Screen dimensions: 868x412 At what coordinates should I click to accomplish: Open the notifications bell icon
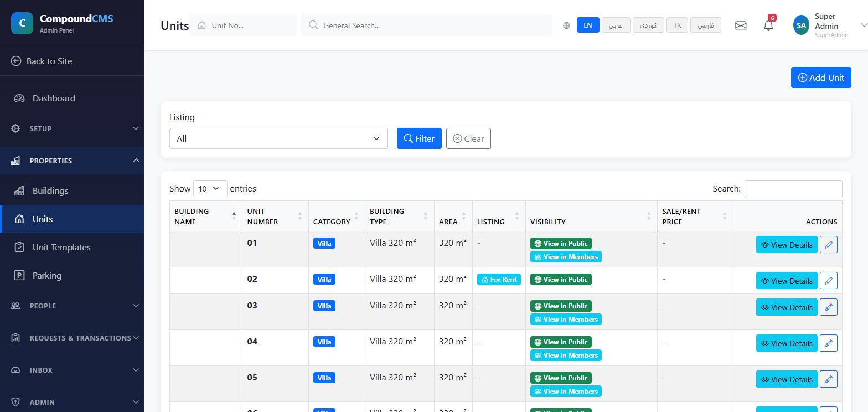point(768,25)
